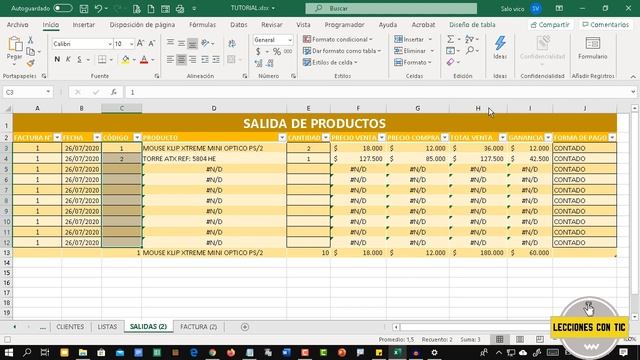Apply cell borders from the Fuente group
The width and height of the screenshot is (640, 360).
pos(102,60)
